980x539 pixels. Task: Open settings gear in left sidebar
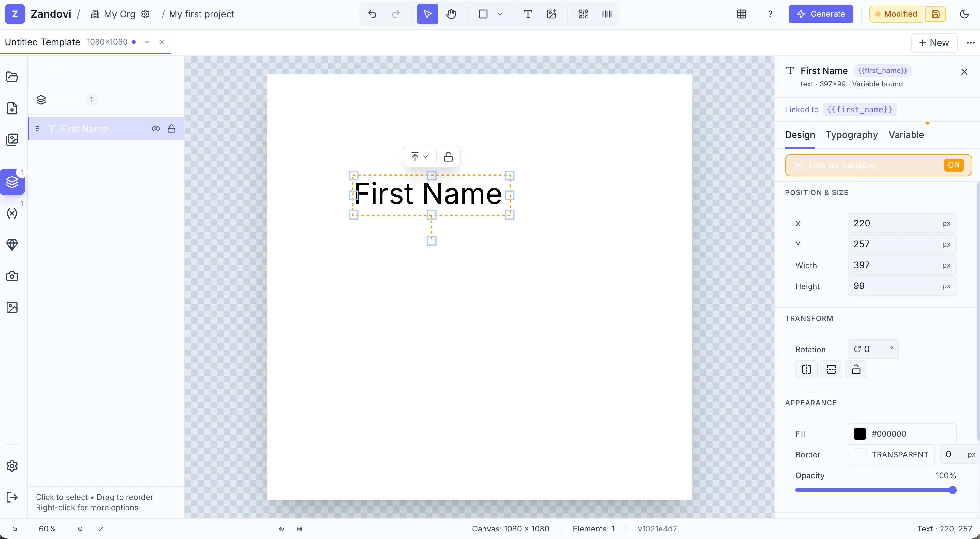12,466
